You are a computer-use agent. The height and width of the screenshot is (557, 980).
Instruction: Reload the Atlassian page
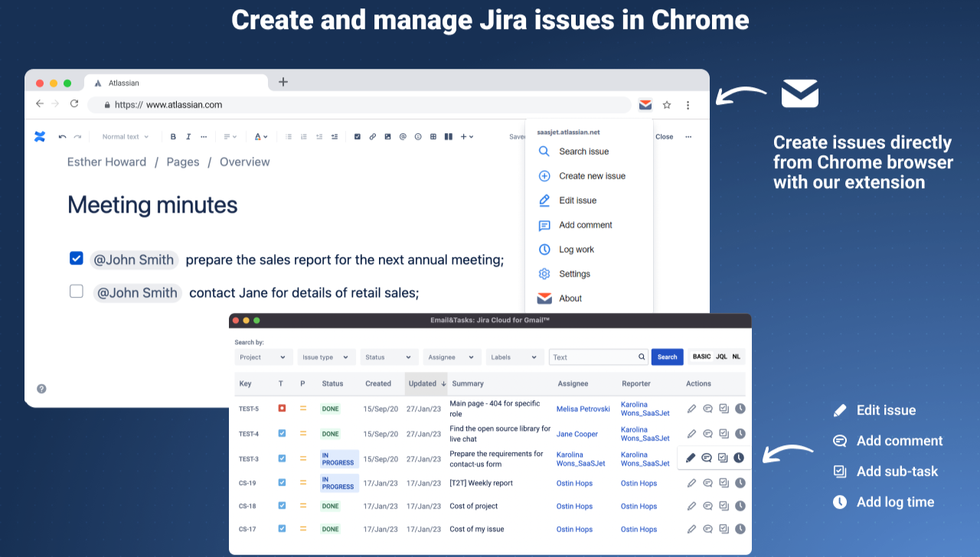click(74, 104)
